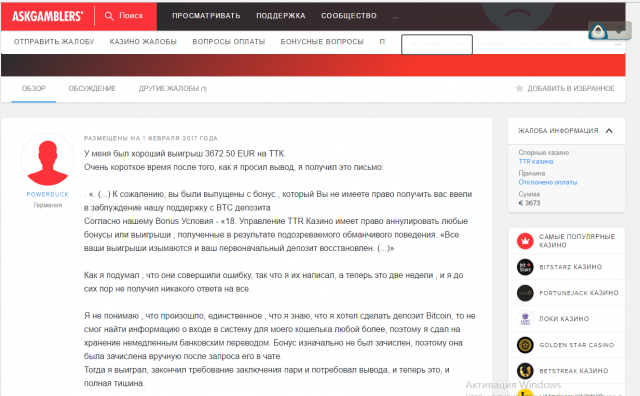Open the TTR казино link
The height and width of the screenshot is (396, 640).
536,162
